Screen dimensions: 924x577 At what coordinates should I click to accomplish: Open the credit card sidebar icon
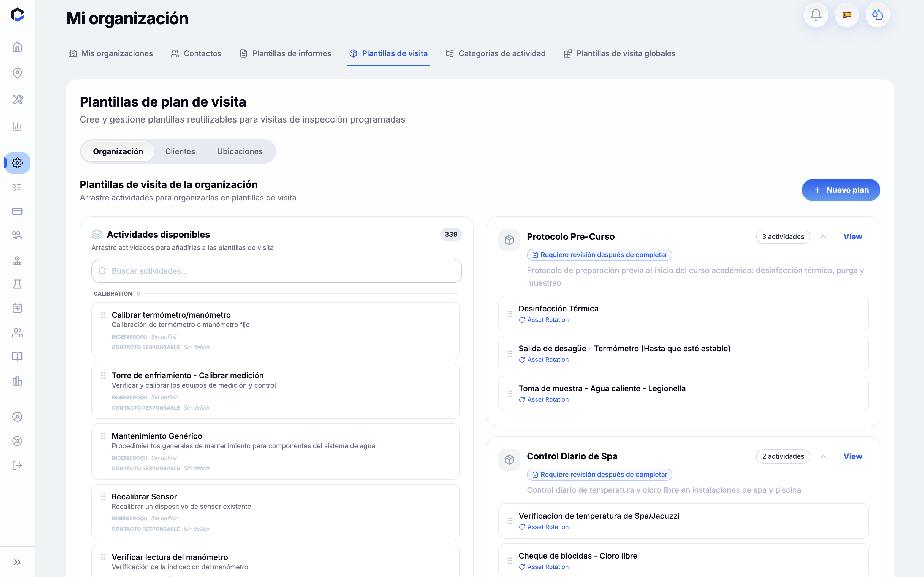pyautogui.click(x=17, y=211)
